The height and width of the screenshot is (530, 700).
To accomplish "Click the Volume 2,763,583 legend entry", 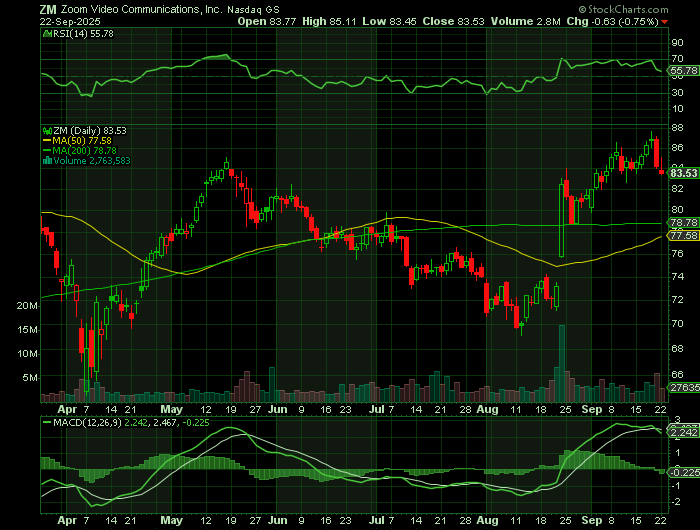I will pyautogui.click(x=92, y=161).
